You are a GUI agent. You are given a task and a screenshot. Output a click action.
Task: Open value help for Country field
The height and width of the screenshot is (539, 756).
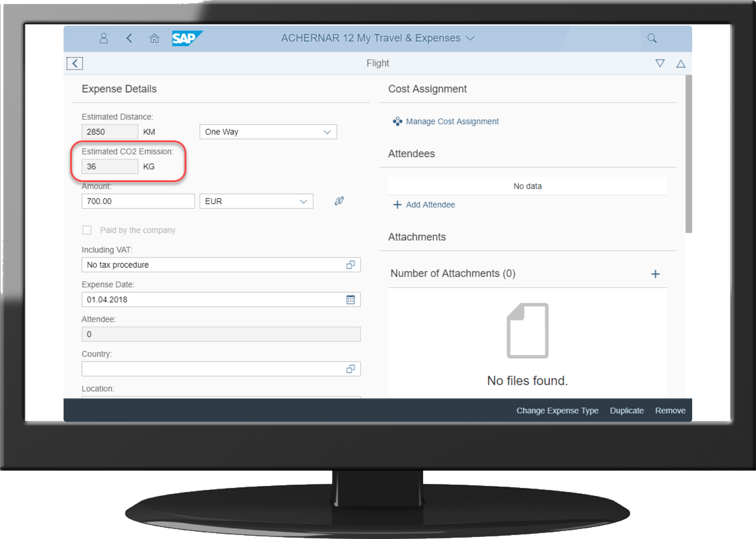(x=350, y=369)
